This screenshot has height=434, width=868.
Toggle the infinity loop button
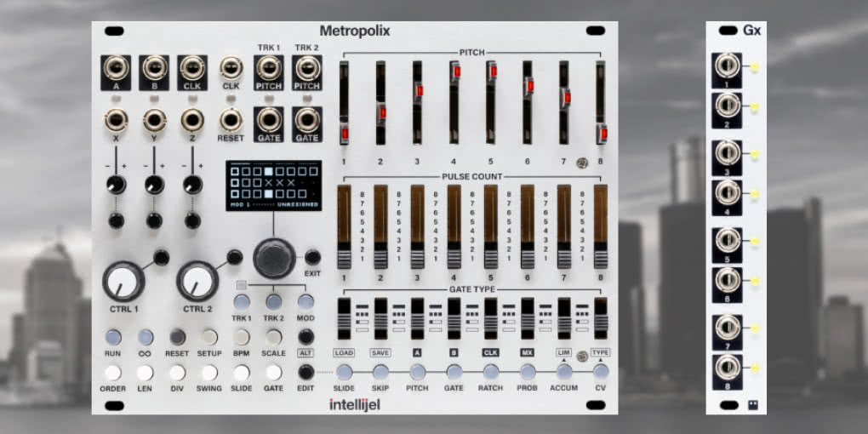pyautogui.click(x=146, y=337)
